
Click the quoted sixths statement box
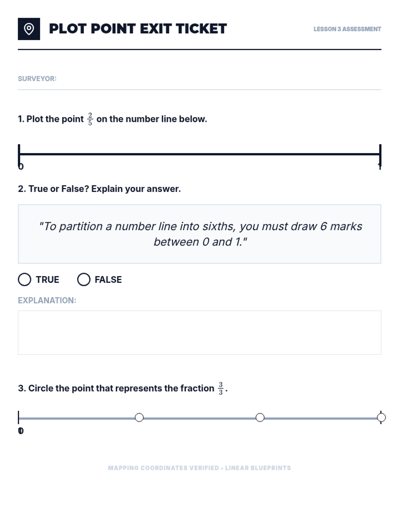(199, 234)
